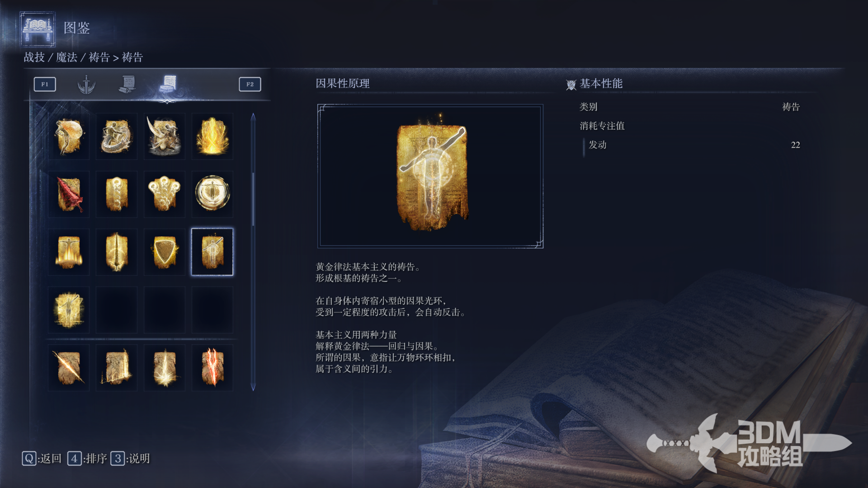
Task: Click the scrollbar down arrow
Action: (253, 387)
